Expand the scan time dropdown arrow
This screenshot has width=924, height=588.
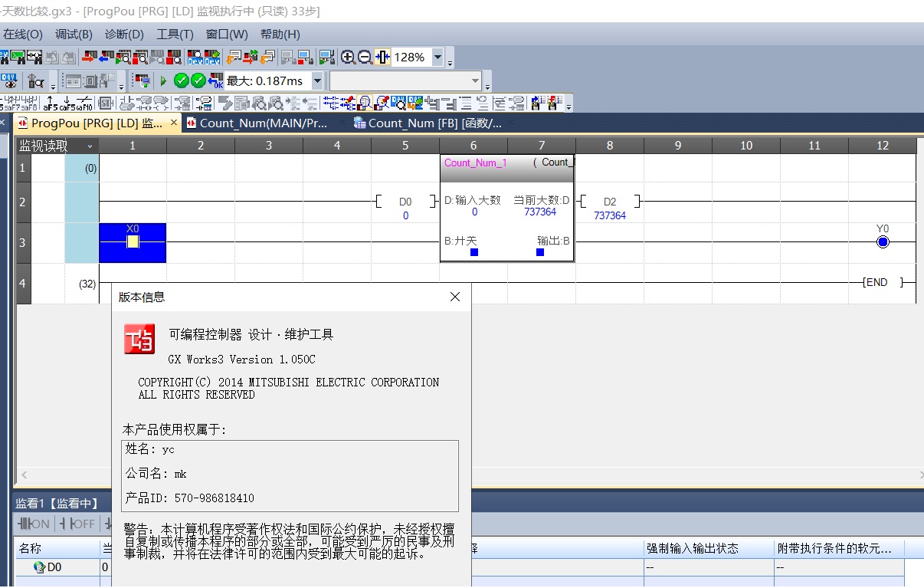(x=317, y=80)
